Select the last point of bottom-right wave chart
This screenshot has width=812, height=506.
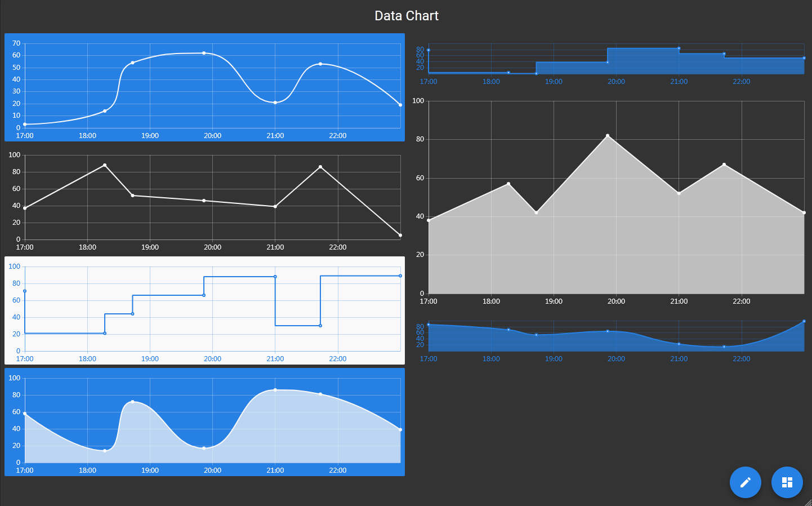[x=804, y=321]
